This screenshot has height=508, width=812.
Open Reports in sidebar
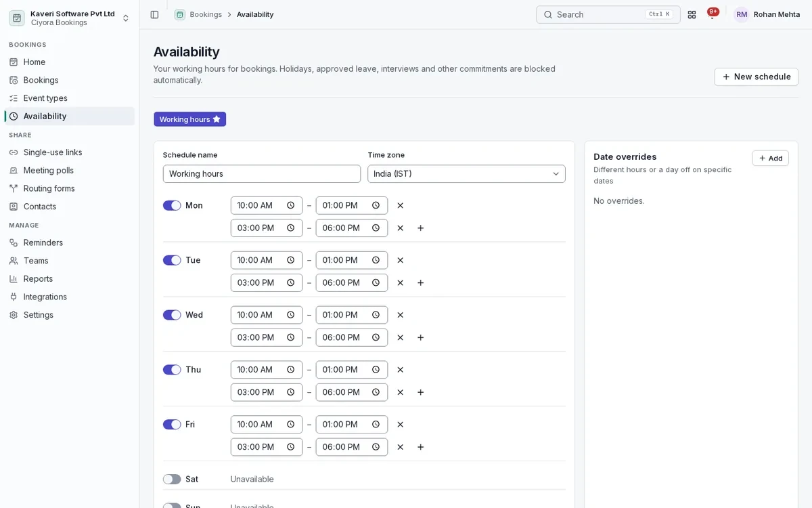pyautogui.click(x=69, y=279)
